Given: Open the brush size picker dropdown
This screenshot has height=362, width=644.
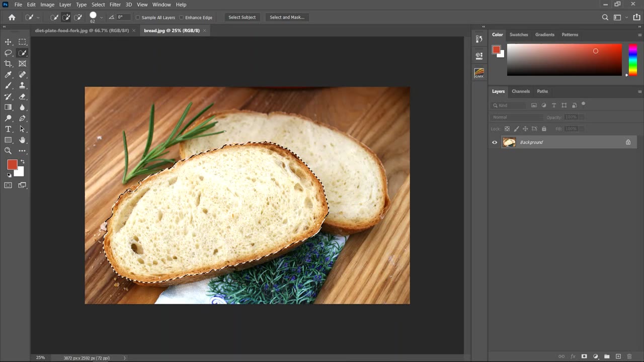Looking at the screenshot, I should tap(101, 18).
